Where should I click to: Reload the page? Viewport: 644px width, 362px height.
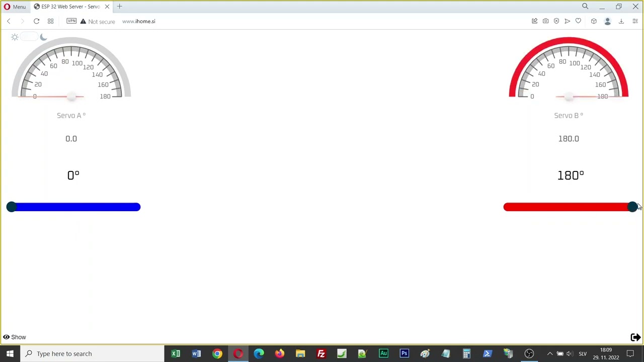tap(36, 21)
